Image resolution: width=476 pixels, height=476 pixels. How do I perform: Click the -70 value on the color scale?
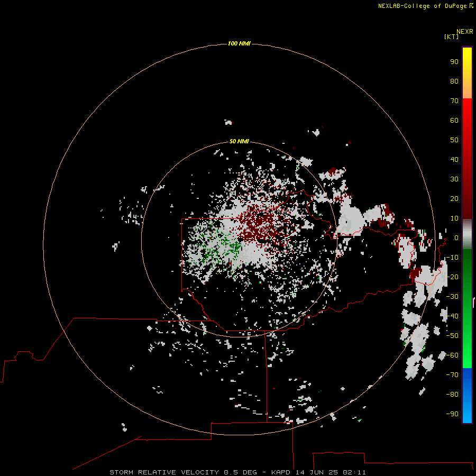tap(452, 375)
